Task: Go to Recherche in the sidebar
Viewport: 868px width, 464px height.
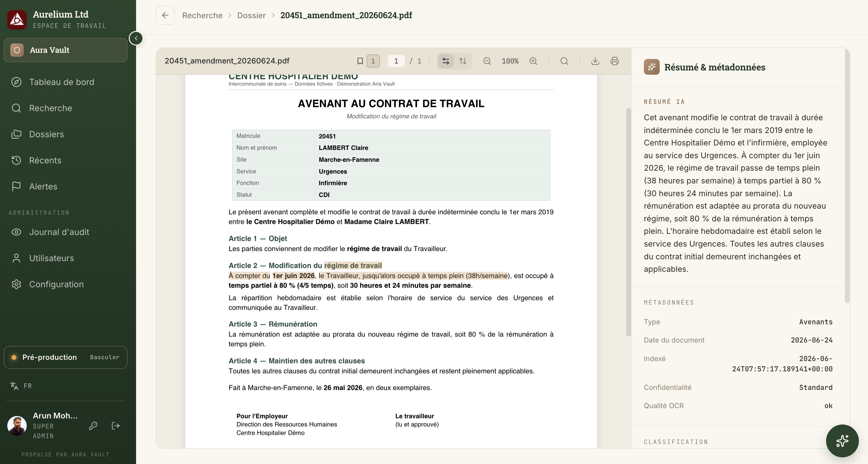Action: 50,108
